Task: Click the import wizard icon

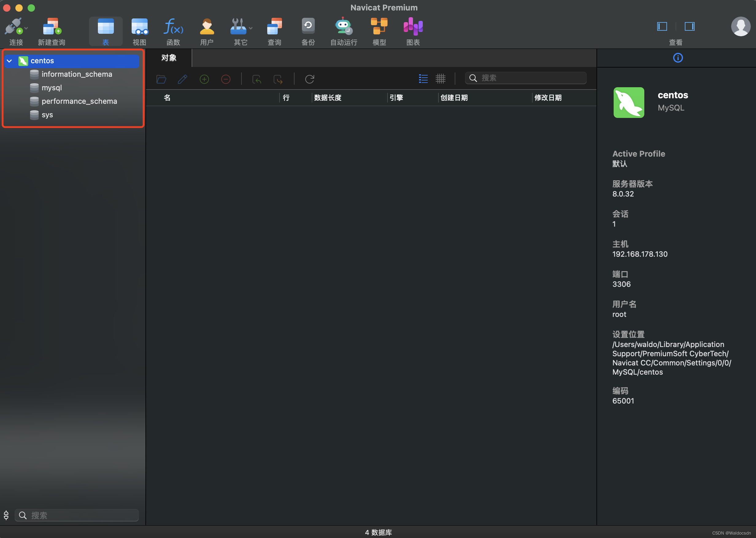Action: 257,79
